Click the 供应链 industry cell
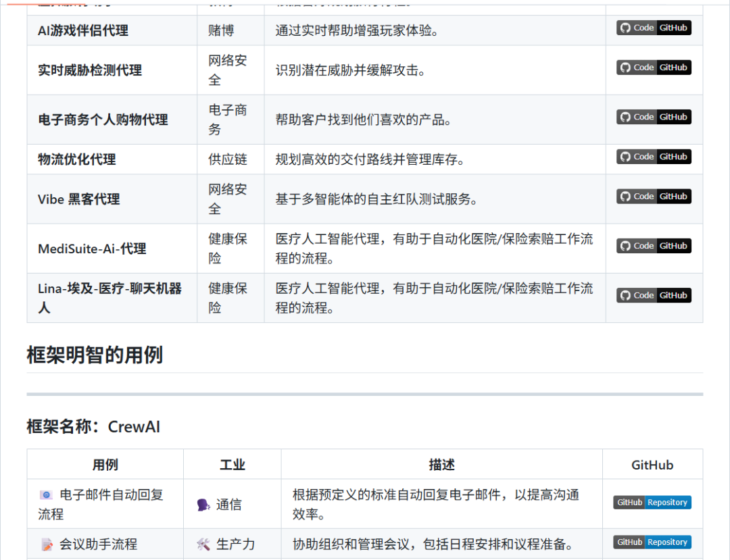This screenshot has height=560, width=730. click(x=228, y=159)
